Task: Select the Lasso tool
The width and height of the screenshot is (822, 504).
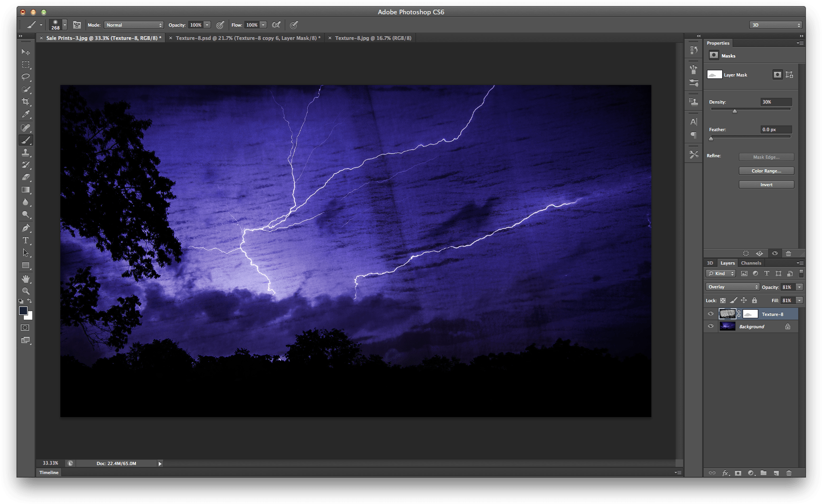Action: [x=26, y=77]
